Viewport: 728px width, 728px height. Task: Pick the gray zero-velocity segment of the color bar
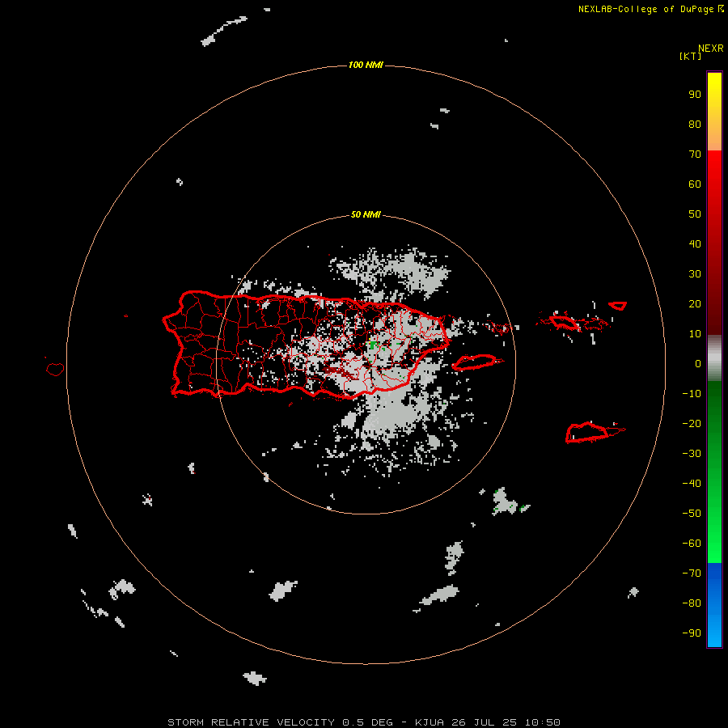(714, 358)
